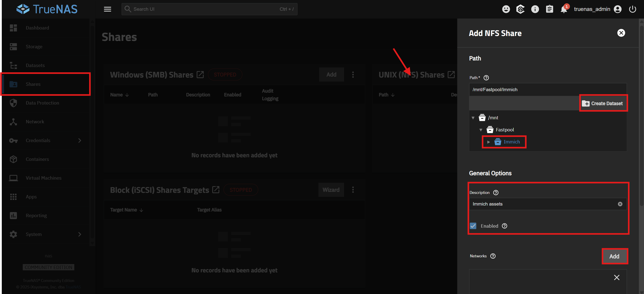Image resolution: width=644 pixels, height=294 pixels.
Task: Collapse the /mnt root tree node
Action: [473, 118]
